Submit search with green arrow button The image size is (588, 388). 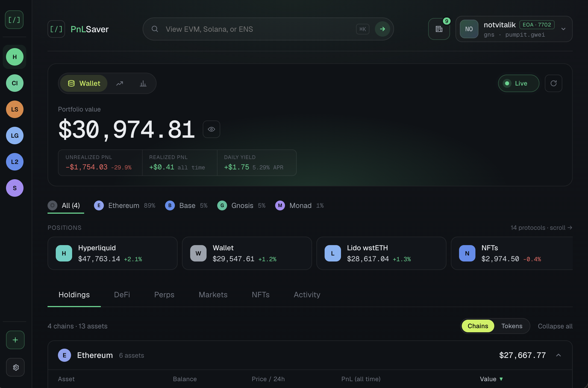383,29
